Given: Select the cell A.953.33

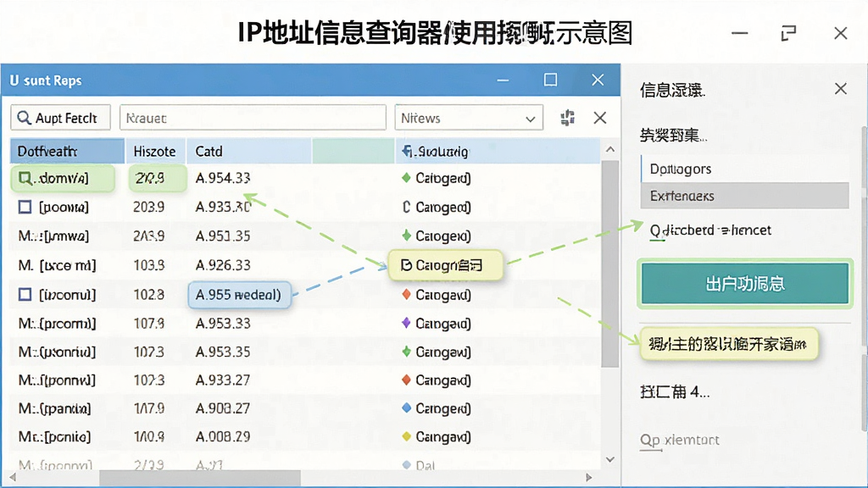Looking at the screenshot, I should click(x=223, y=323).
